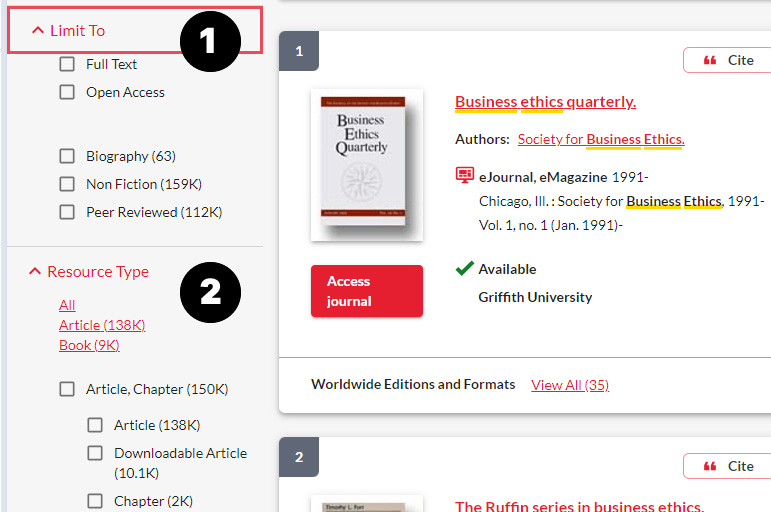This screenshot has width=771, height=512.
Task: Click the green Available checkmark icon
Action: [x=465, y=268]
